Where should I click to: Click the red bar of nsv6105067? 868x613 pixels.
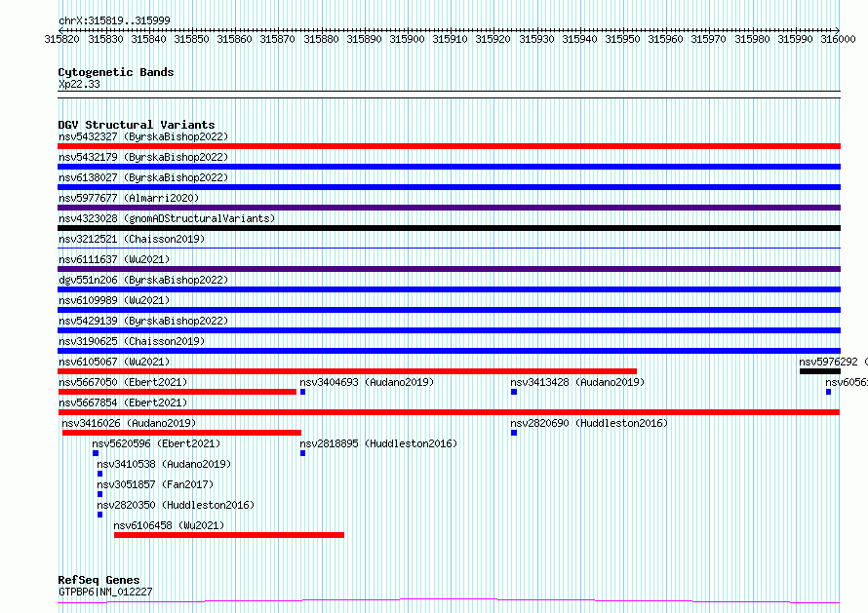coord(347,371)
